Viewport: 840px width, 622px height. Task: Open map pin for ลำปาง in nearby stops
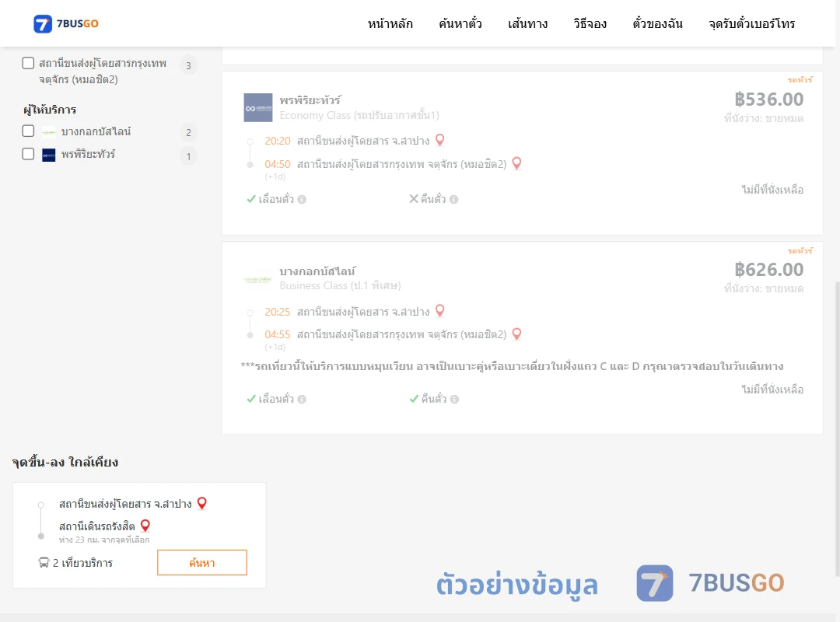point(202,503)
